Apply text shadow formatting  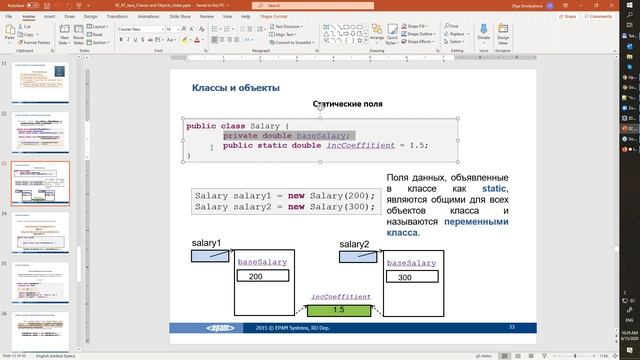(x=142, y=40)
